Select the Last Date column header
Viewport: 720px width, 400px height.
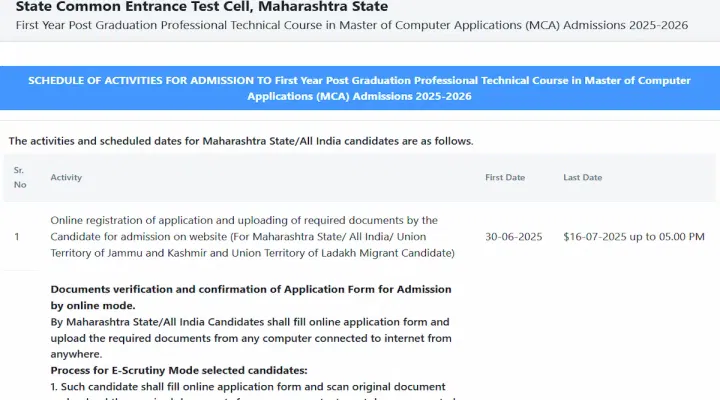(582, 178)
